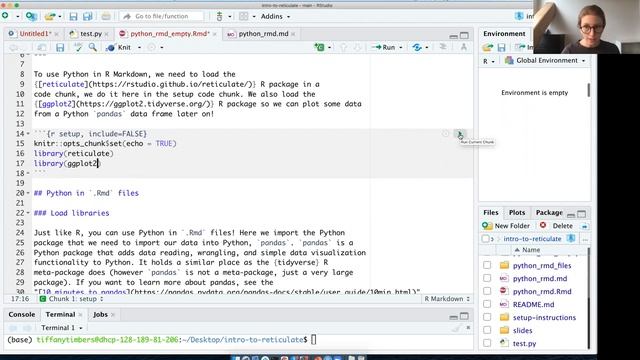The width and height of the screenshot is (640, 360).
Task: Click the load workspace icon in Environment
Action: tap(488, 48)
